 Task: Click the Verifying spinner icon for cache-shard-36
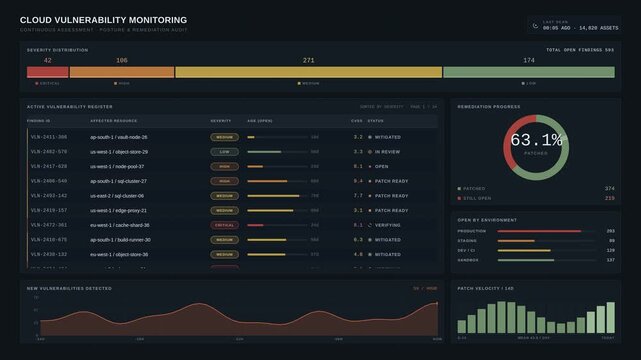tap(370, 225)
